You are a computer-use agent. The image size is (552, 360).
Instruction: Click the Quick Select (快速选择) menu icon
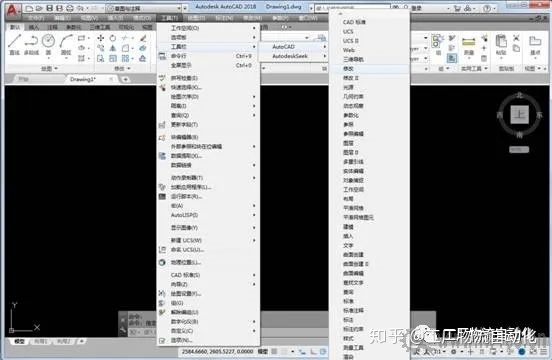(x=162, y=87)
